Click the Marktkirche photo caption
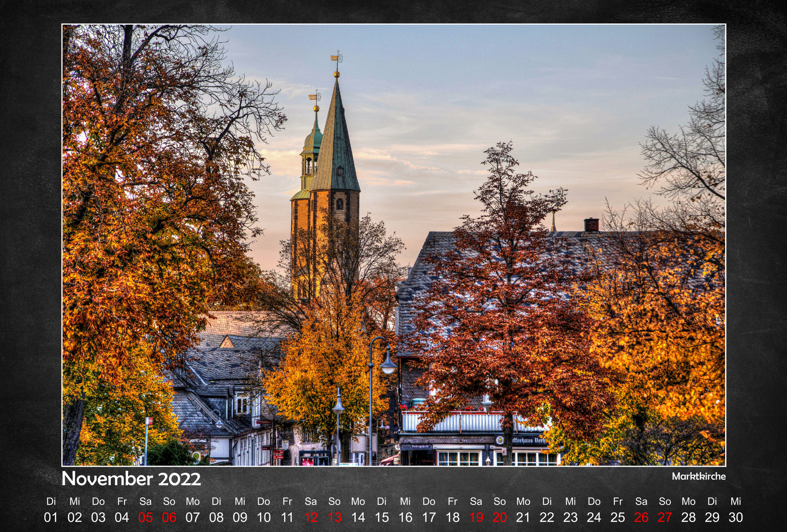Image resolution: width=787 pixels, height=532 pixels. pos(699,476)
